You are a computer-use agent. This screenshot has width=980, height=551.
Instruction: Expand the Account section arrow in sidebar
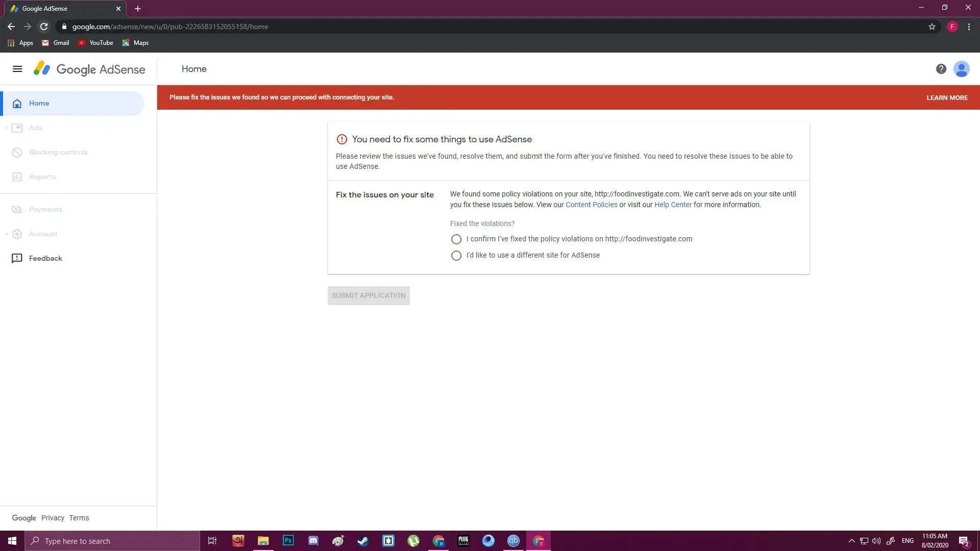click(6, 234)
